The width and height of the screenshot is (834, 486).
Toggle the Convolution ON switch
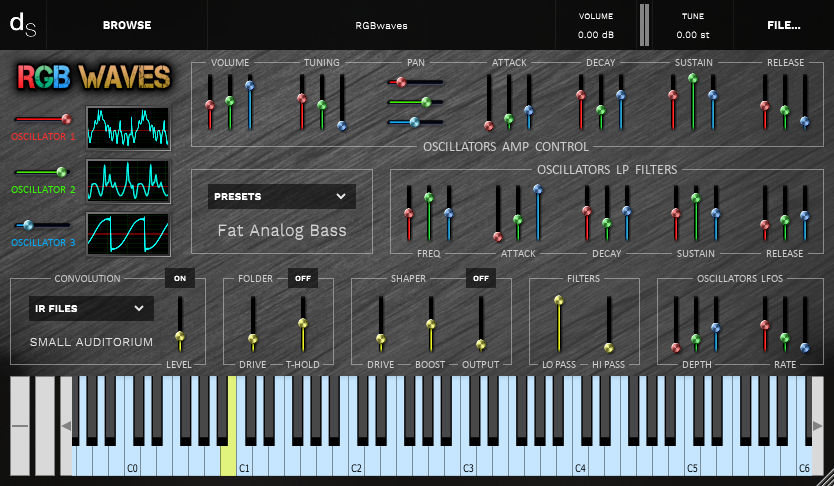(x=180, y=278)
